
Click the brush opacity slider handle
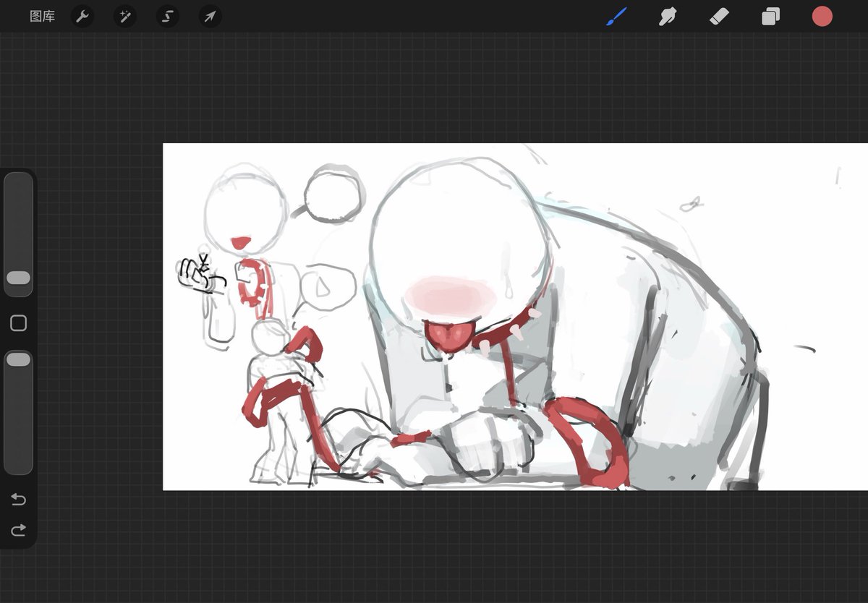(18, 359)
